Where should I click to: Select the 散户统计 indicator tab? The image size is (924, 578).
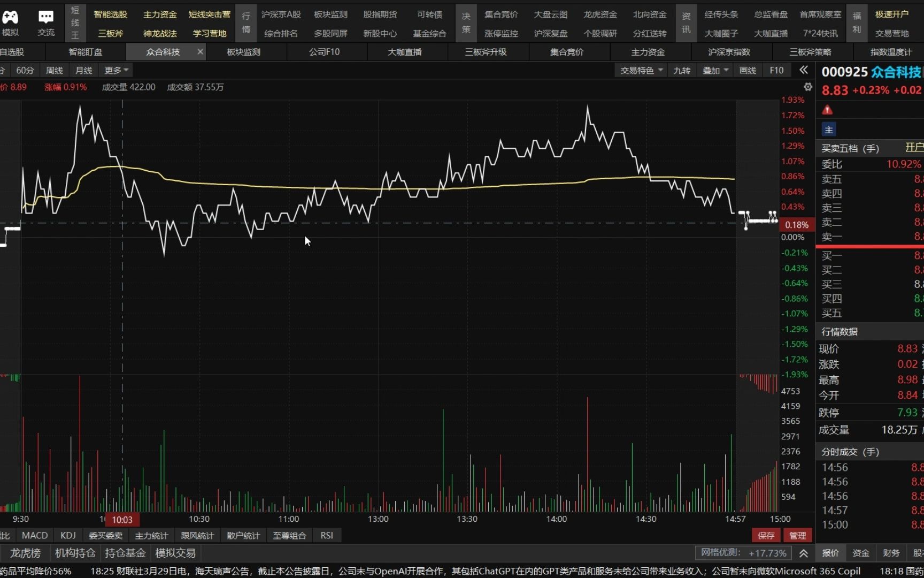tap(243, 535)
